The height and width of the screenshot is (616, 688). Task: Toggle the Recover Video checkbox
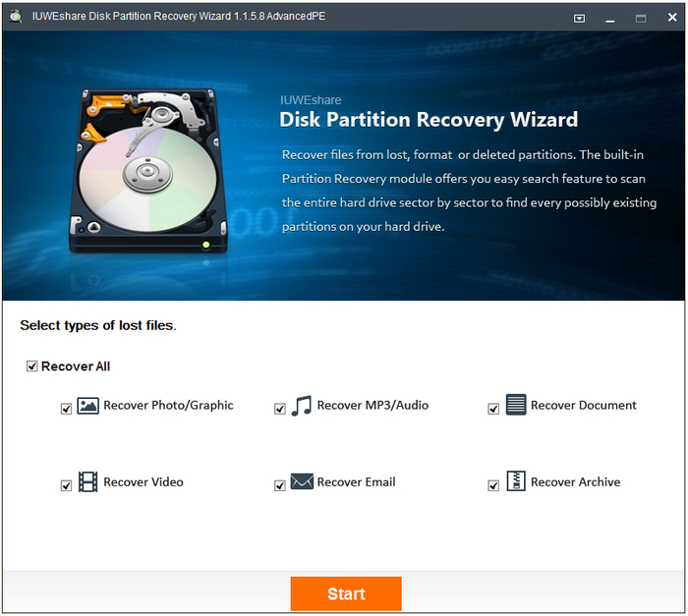(x=66, y=485)
